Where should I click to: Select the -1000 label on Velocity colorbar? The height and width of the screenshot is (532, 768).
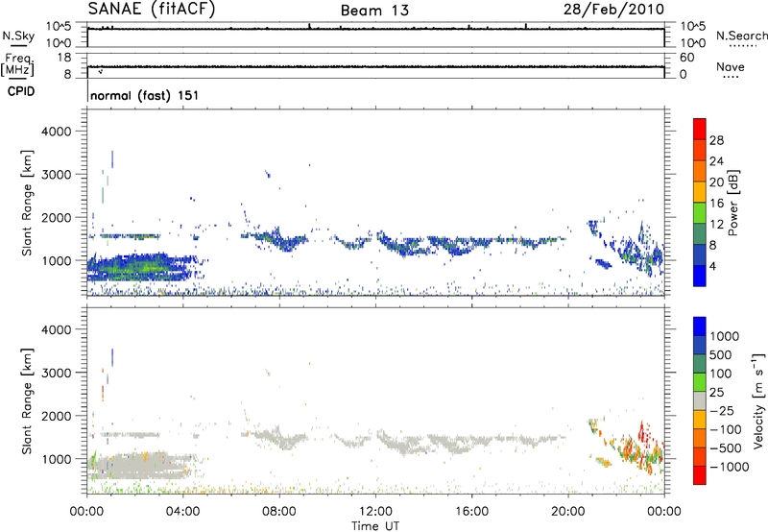729,467
